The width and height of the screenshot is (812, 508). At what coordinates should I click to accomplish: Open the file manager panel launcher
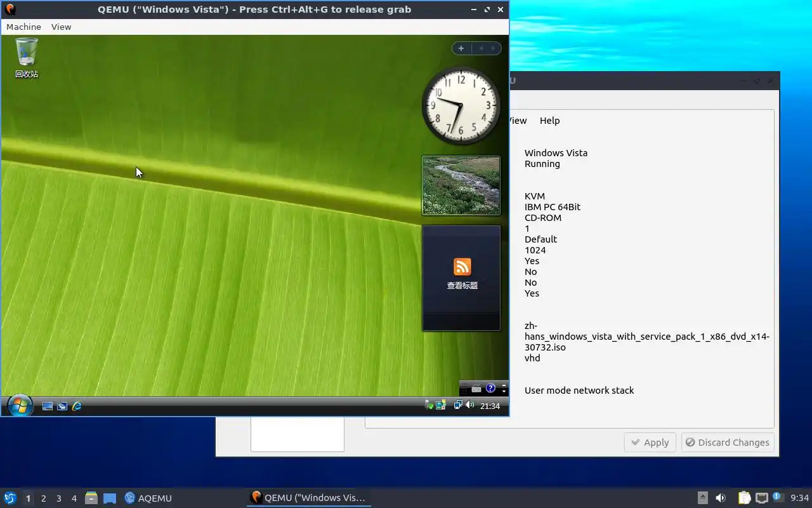(91, 498)
